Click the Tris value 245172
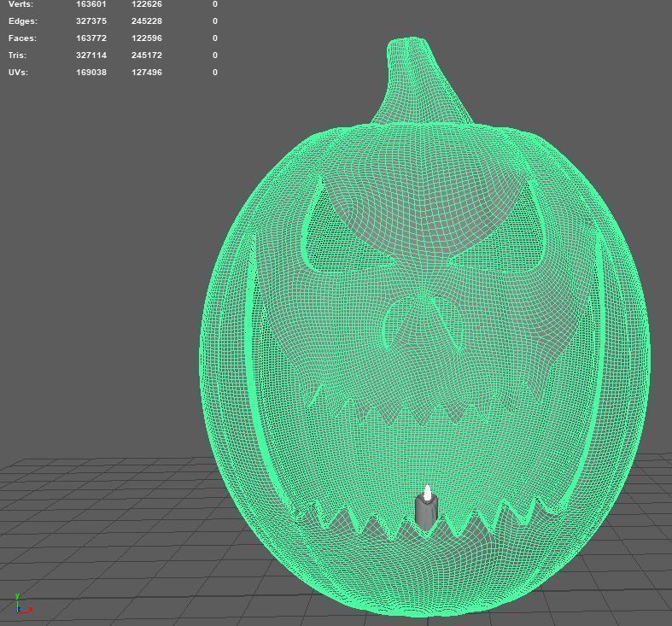Viewport: 672px width, 626px height. (147, 56)
